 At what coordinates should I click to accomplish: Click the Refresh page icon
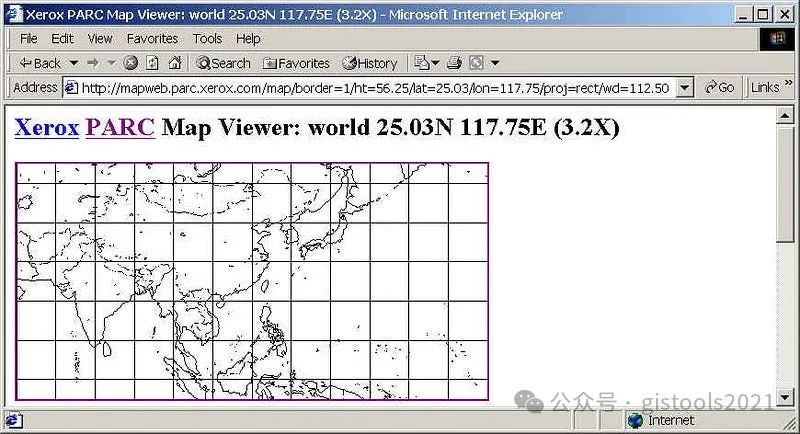[x=153, y=63]
